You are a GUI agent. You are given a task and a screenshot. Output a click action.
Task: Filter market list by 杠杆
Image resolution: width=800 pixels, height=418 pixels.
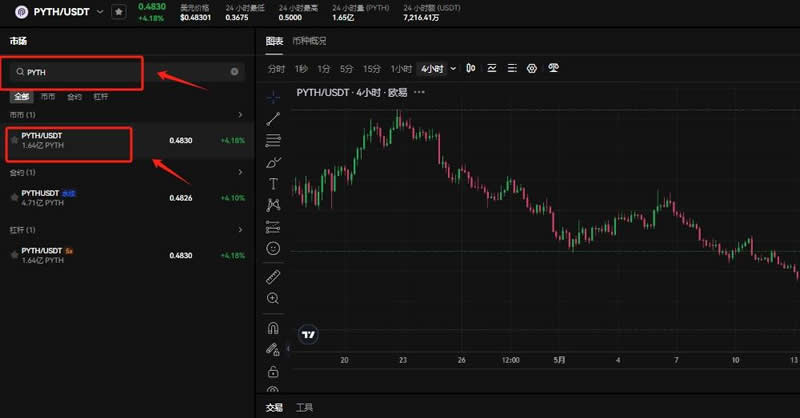[101, 97]
